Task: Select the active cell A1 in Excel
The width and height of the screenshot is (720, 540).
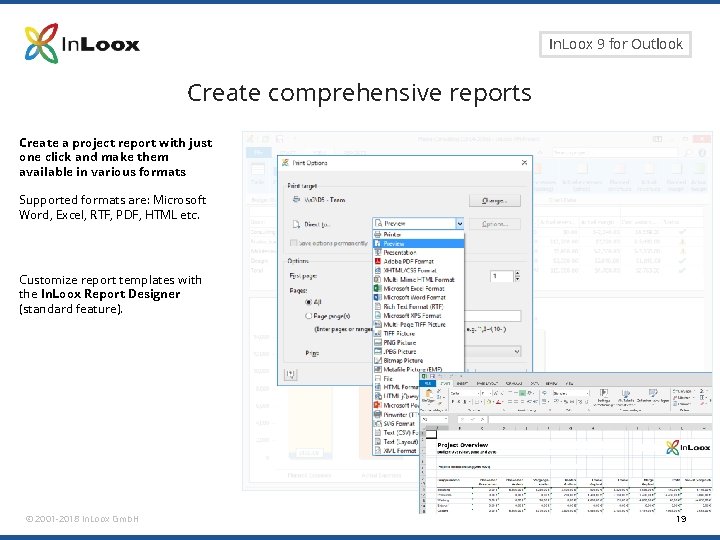Action: [432, 434]
